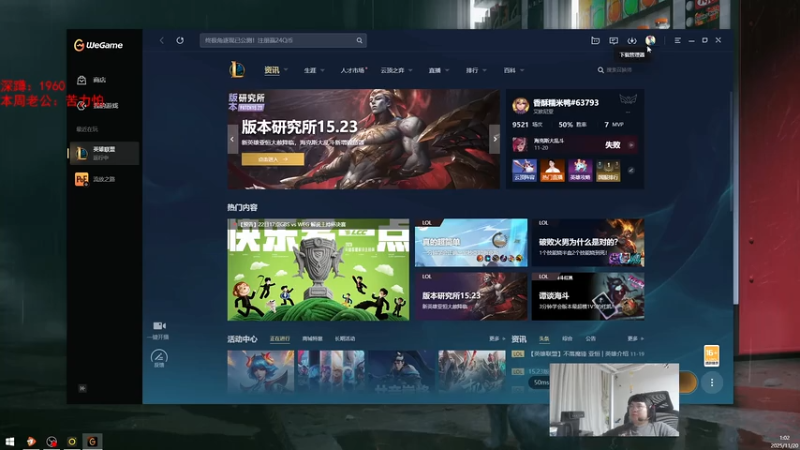Open the small 版本研究所15.23 card
Viewport: 800px width, 450px height.
[x=471, y=296]
